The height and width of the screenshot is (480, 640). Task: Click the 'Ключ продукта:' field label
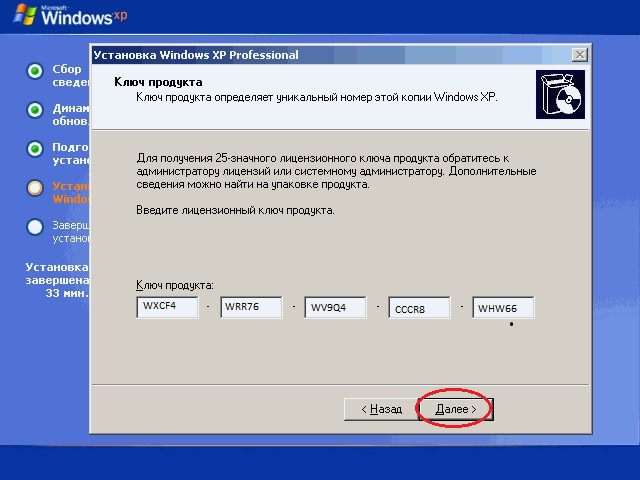pyautogui.click(x=175, y=286)
